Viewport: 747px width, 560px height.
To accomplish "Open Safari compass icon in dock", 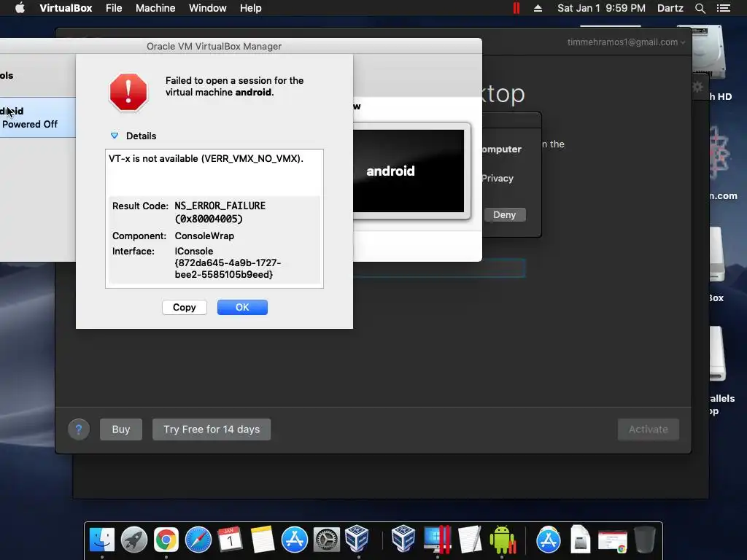I will 198,540.
